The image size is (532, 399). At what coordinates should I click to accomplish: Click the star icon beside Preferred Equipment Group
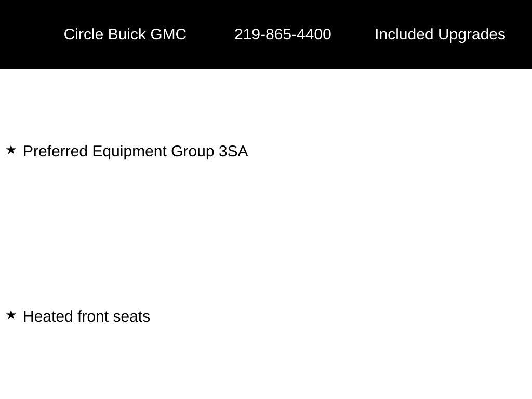pyautogui.click(x=11, y=150)
